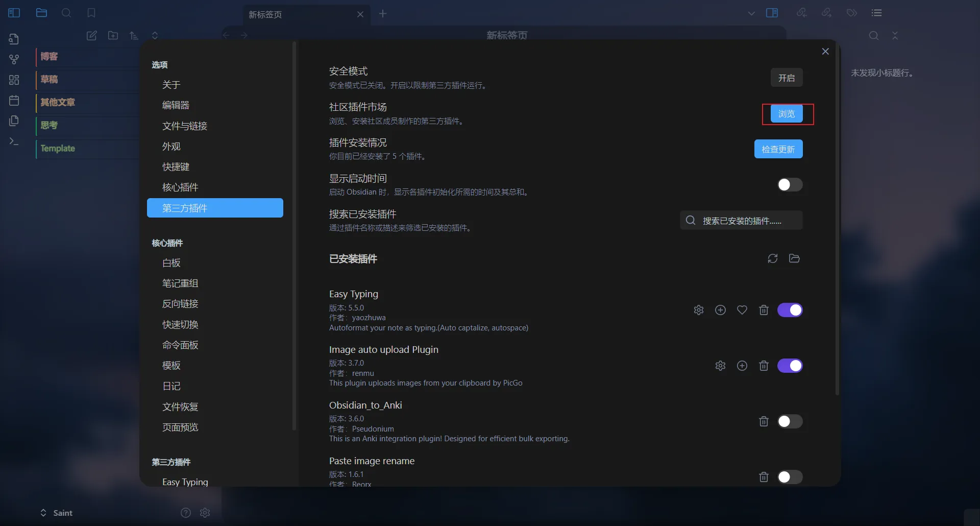Click the new note icon
Screen dimensions: 980x526
(x=92, y=35)
